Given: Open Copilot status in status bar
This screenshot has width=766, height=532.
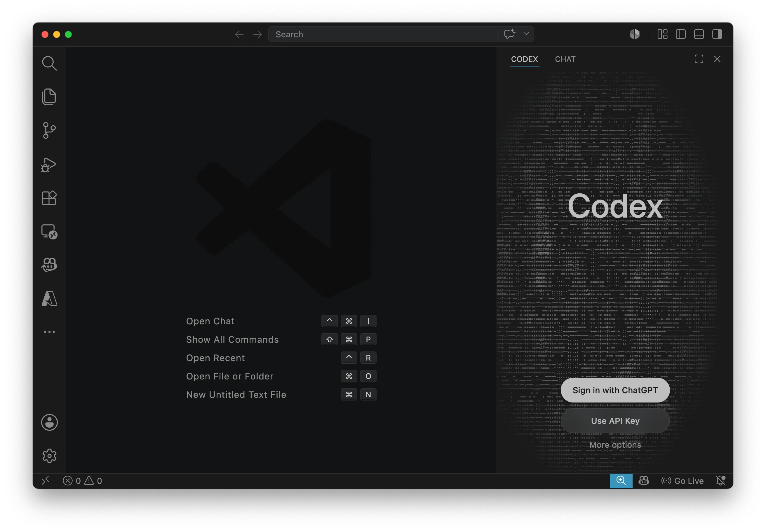Looking at the screenshot, I should [x=644, y=480].
